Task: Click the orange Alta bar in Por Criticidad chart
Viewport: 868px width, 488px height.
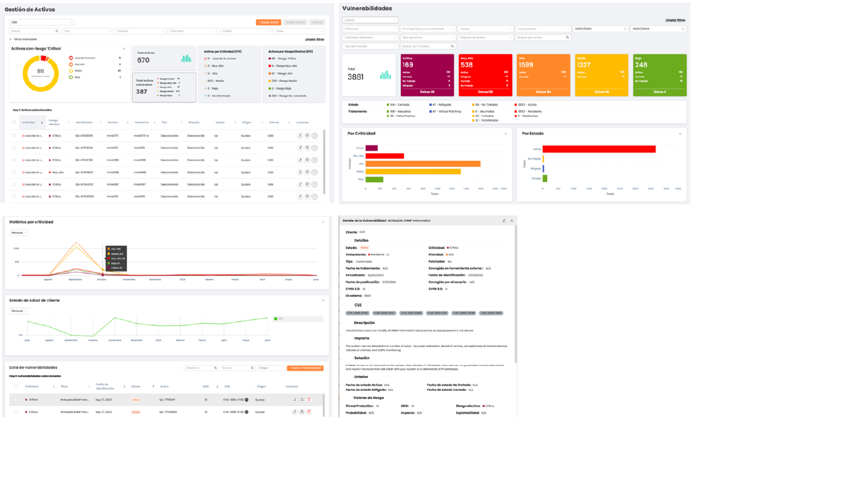Action: coord(423,164)
